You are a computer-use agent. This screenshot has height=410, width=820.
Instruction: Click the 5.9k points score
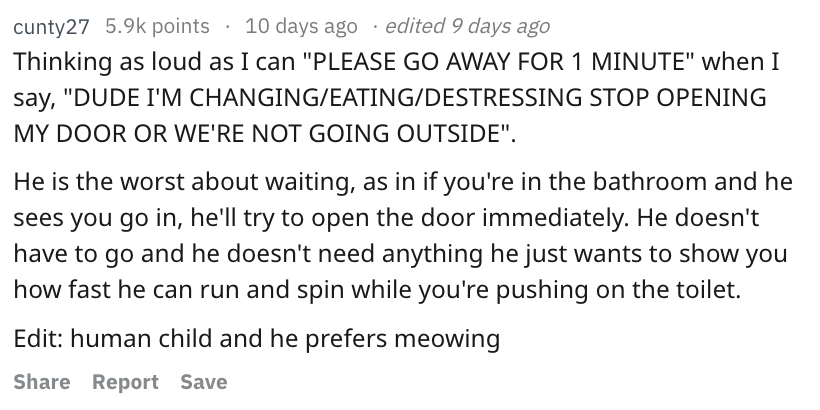coord(157,26)
